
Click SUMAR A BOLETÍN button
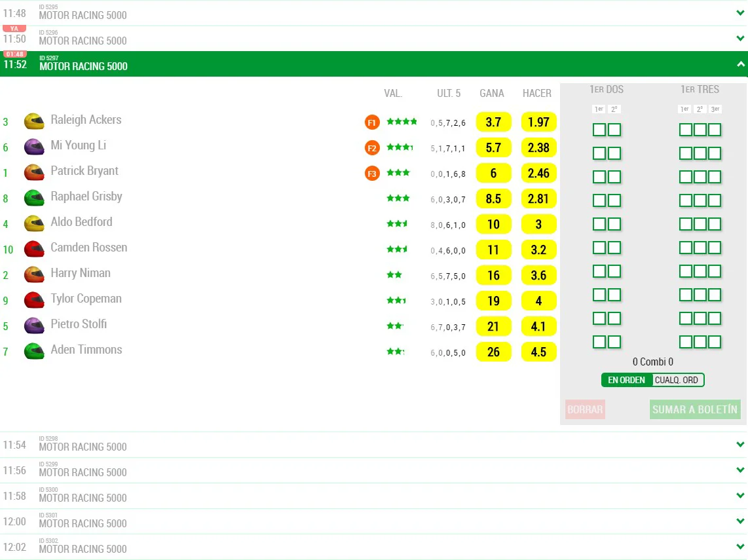click(x=694, y=409)
